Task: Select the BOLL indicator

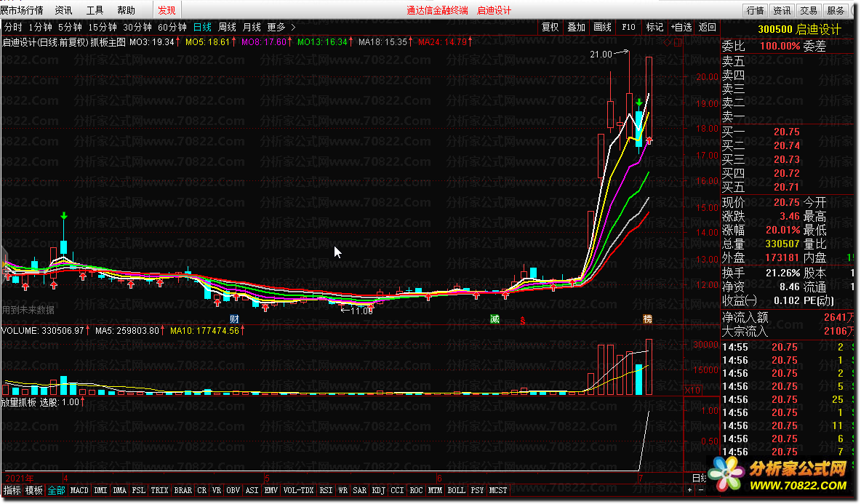Action: pyautogui.click(x=456, y=490)
